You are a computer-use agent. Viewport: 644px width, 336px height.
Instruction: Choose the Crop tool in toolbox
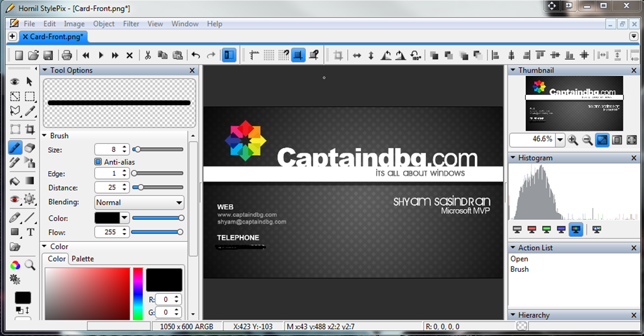click(x=30, y=129)
